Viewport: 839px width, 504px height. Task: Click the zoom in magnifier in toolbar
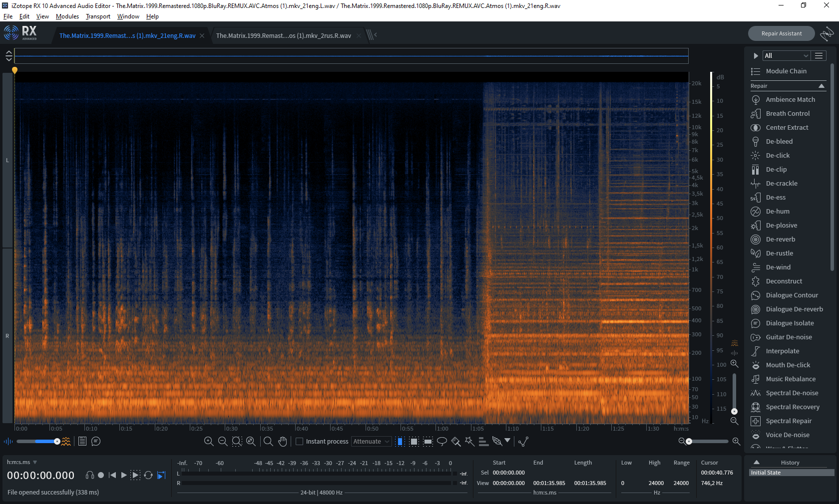pos(209,441)
